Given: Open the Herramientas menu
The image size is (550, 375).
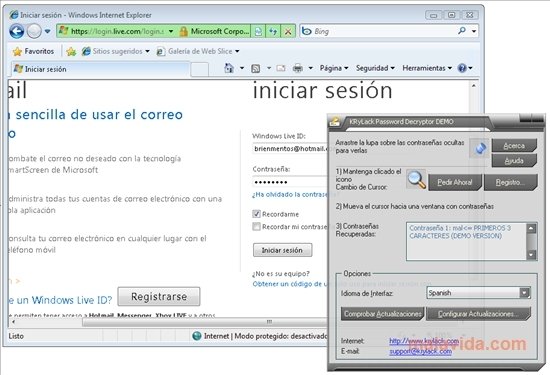Looking at the screenshot, I should (427, 68).
